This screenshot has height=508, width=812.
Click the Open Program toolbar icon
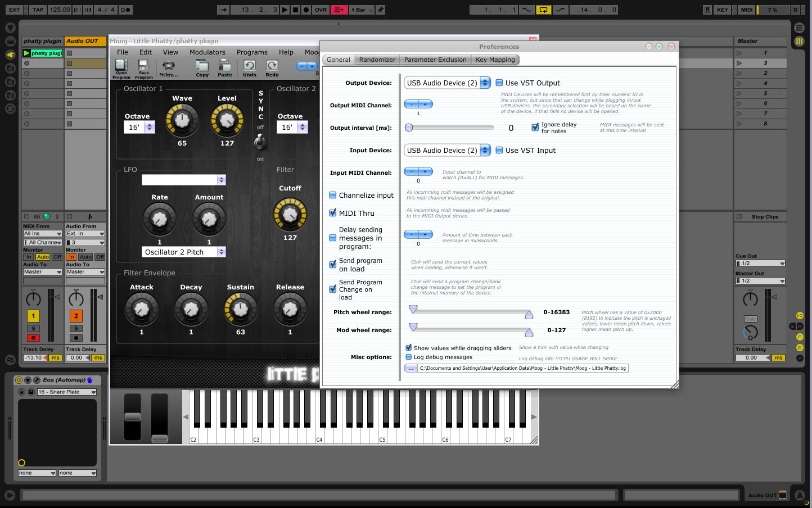pyautogui.click(x=121, y=66)
